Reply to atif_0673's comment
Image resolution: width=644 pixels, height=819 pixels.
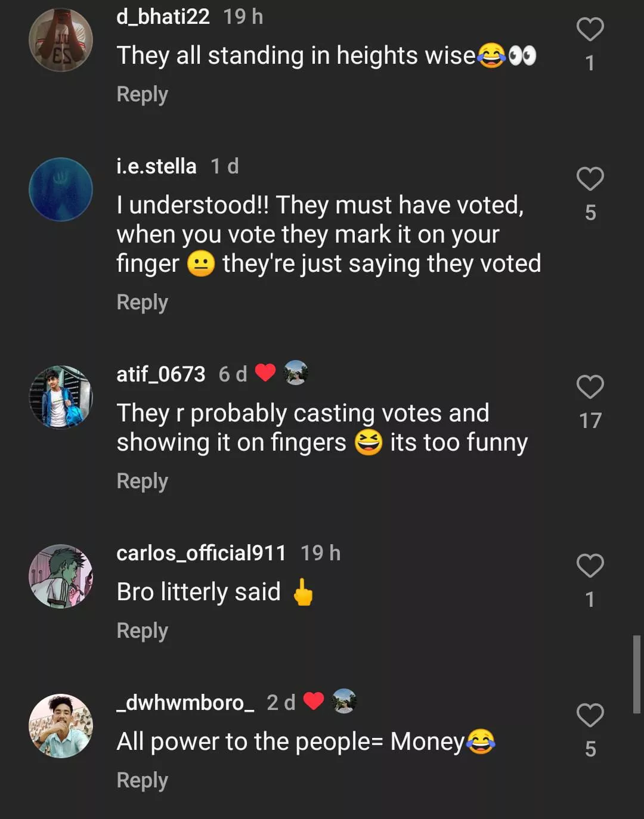point(142,481)
